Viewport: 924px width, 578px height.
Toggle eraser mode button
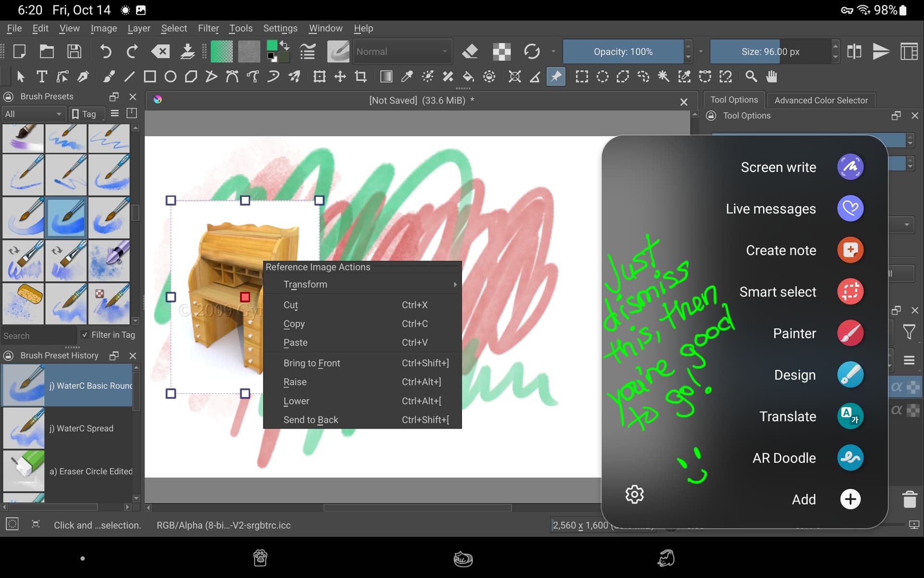click(470, 52)
